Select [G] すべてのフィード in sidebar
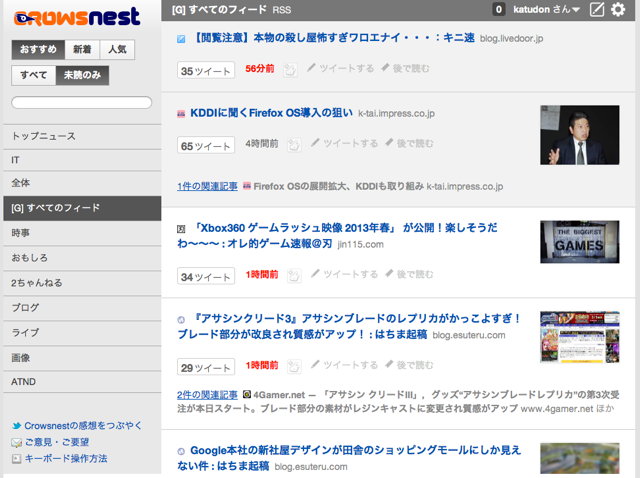This screenshot has width=640, height=478. (82, 208)
